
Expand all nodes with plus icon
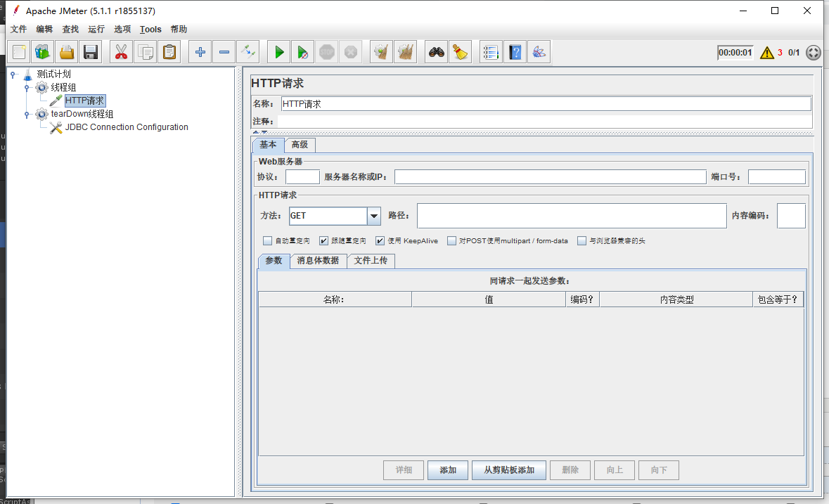coord(200,52)
